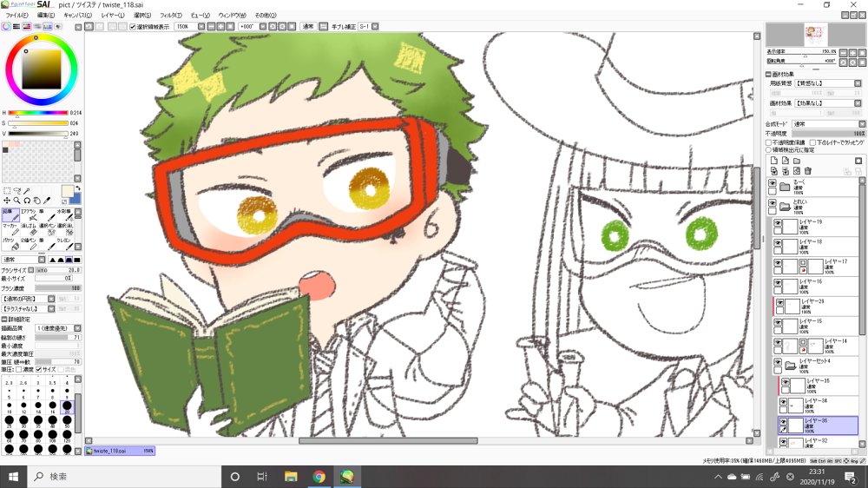Click the 通常 view mode button in toolbar

tap(308, 26)
